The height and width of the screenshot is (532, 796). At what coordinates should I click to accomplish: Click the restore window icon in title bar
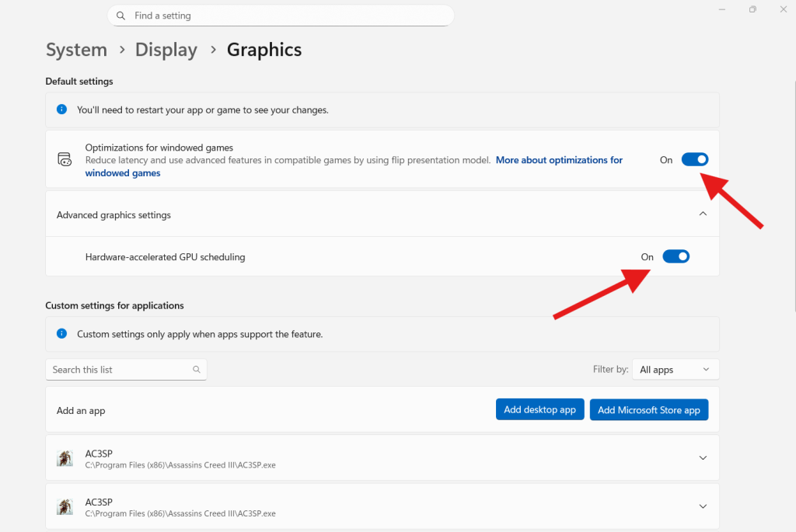click(752, 9)
